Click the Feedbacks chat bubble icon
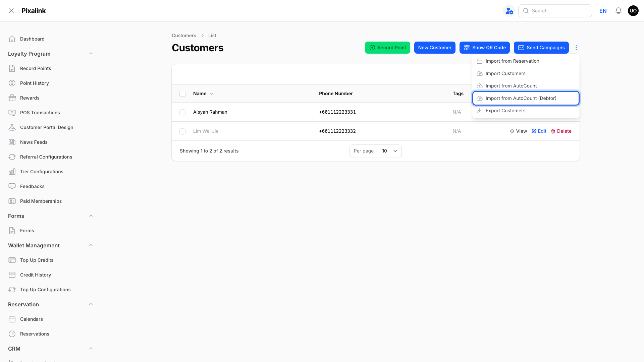 click(x=12, y=186)
